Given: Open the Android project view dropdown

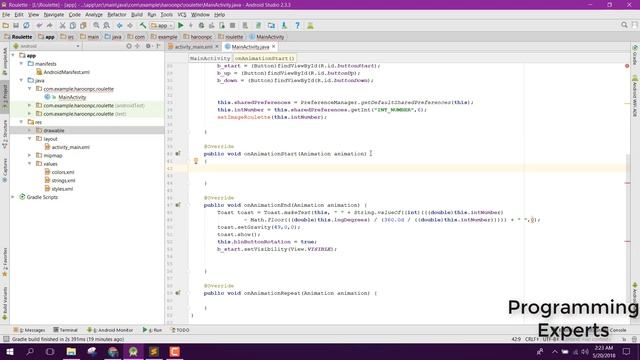Looking at the screenshot, I should (46, 46).
